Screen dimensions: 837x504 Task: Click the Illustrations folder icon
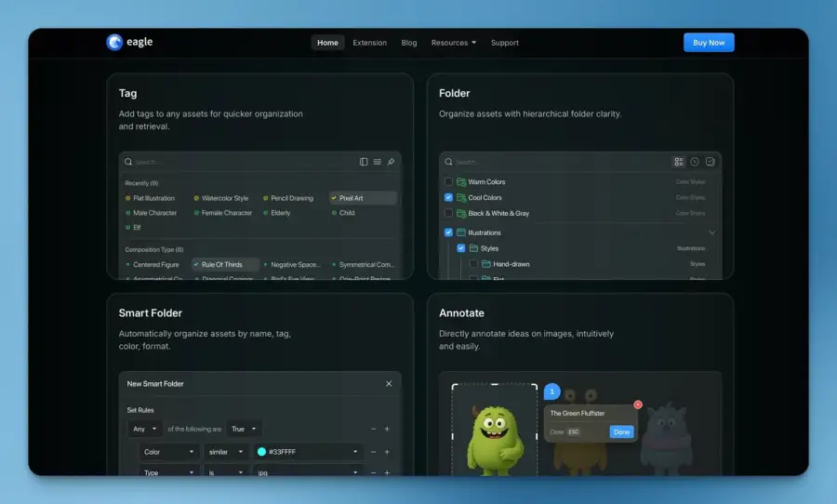[461, 232]
